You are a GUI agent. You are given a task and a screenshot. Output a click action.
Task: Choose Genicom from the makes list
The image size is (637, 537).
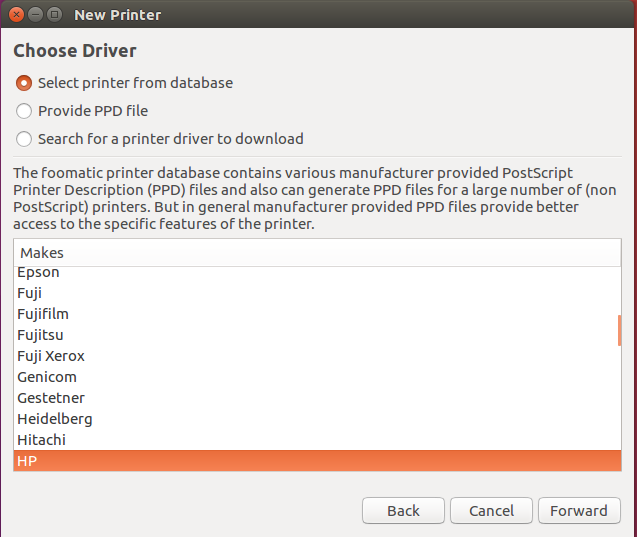coord(47,377)
